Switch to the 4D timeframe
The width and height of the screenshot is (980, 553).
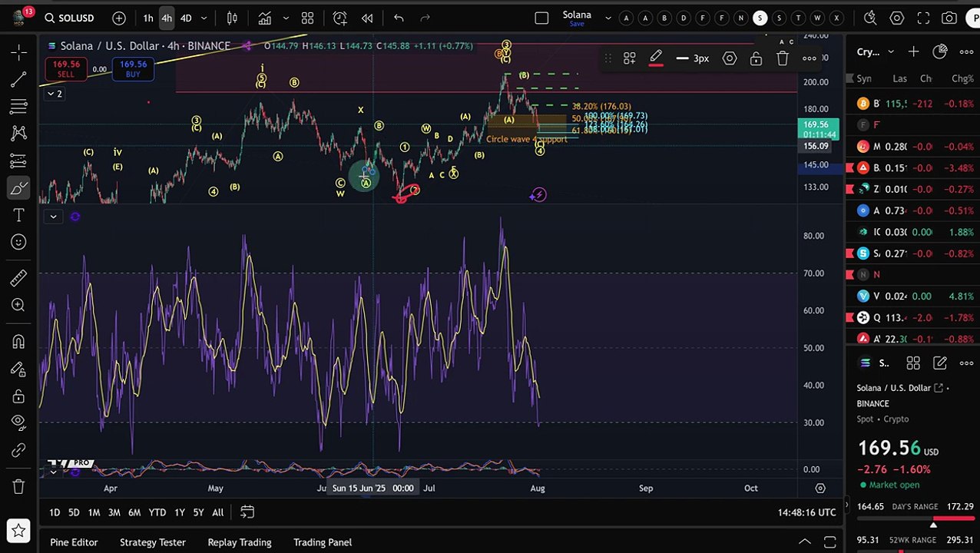186,18
